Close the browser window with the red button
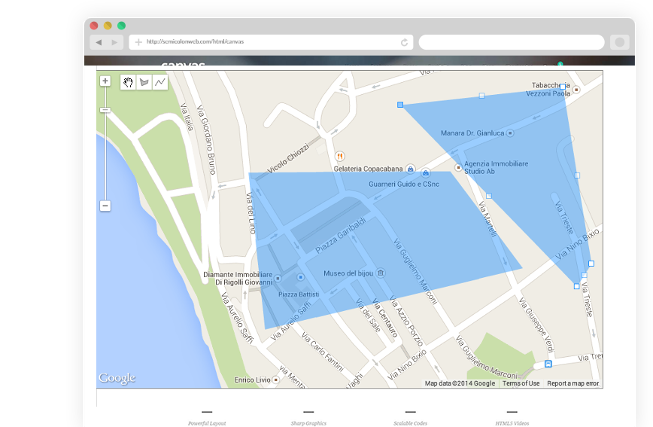 [x=94, y=25]
